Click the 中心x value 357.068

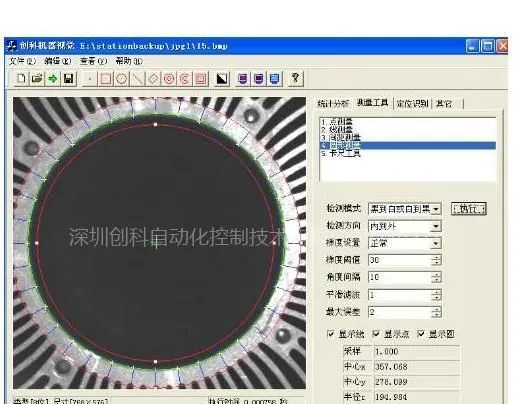417,367
